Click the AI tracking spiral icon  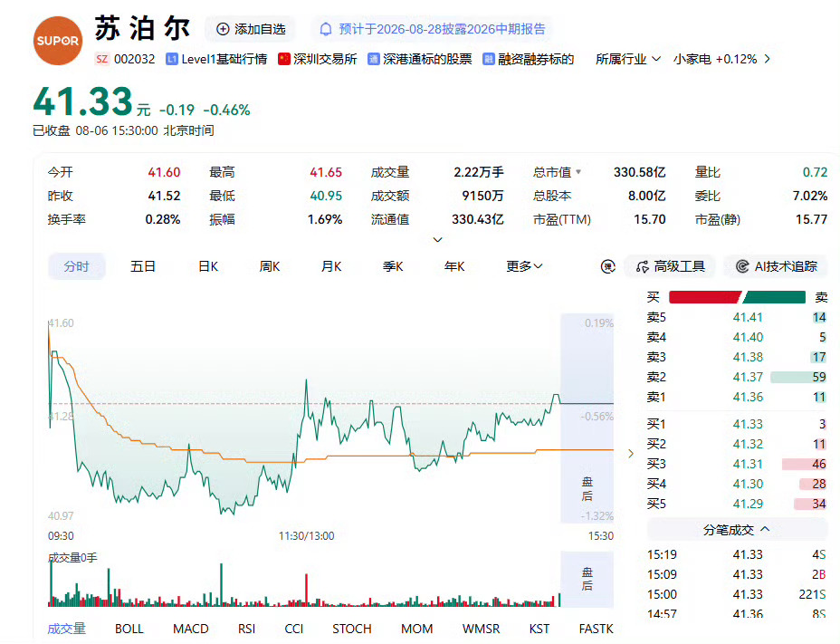click(x=742, y=266)
